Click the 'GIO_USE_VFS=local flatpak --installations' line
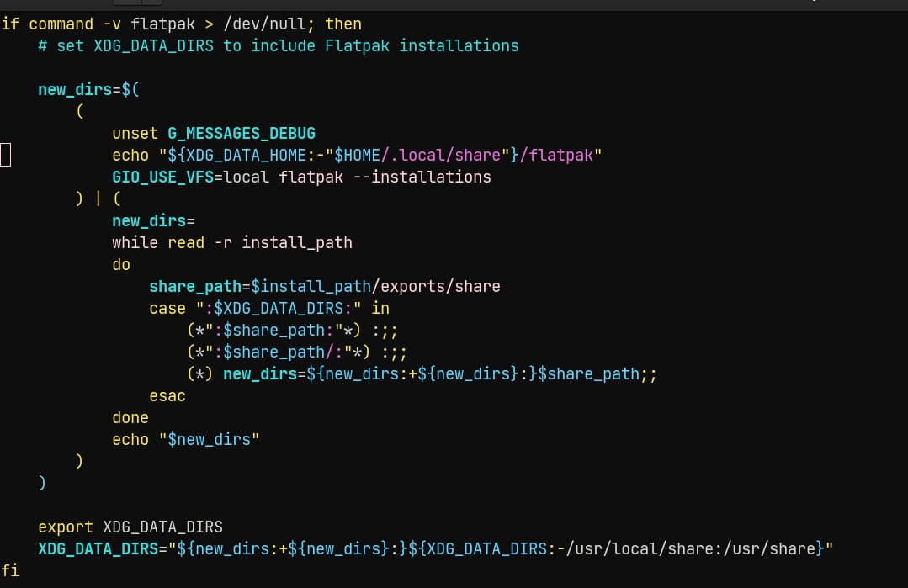This screenshot has width=908, height=588. tap(302, 177)
